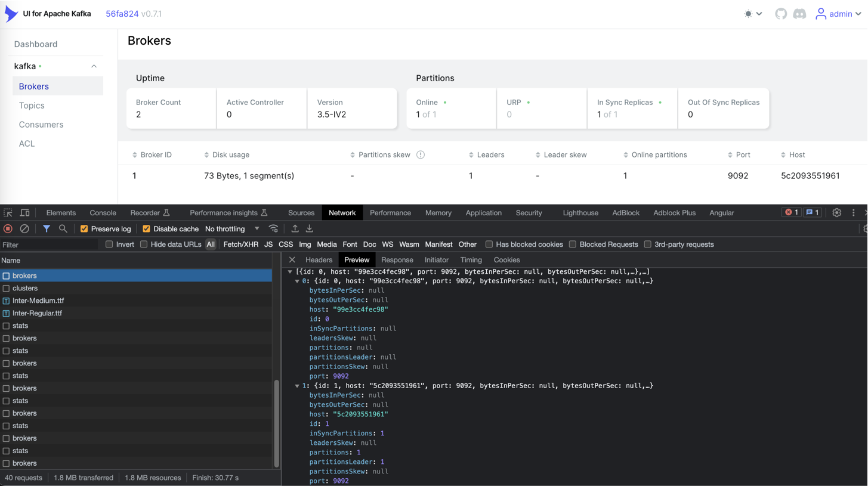This screenshot has height=486, width=868.
Task: Switch to the Console tab in DevTools
Action: (102, 212)
